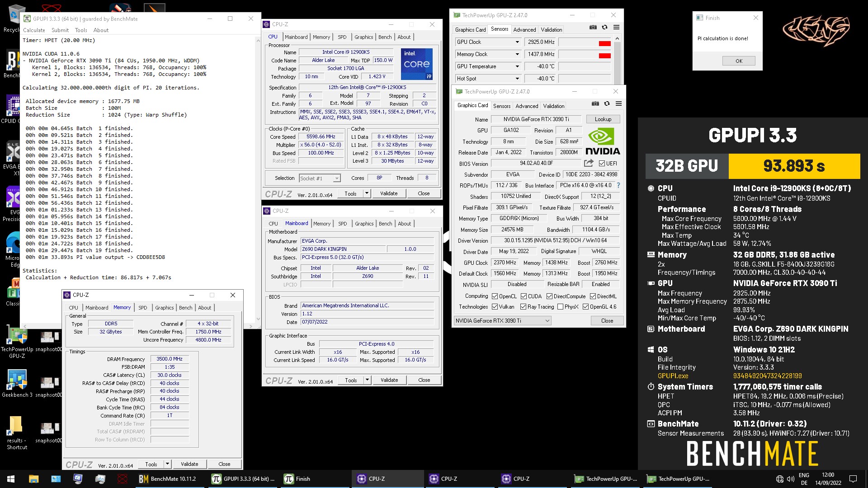Click the NVIDIA logo in GPU-Z
The height and width of the screenshot is (488, 868).
tap(603, 141)
